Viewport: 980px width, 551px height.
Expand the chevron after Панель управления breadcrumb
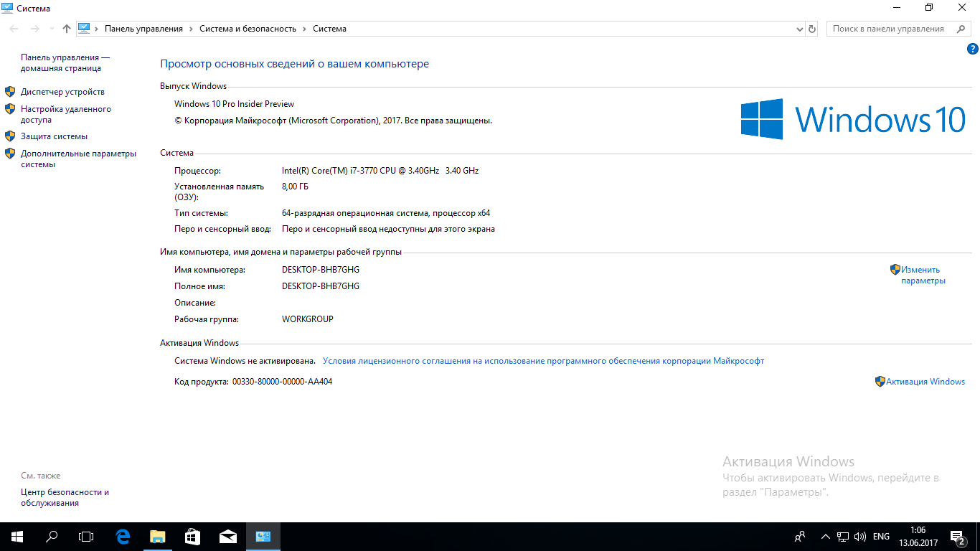pos(191,29)
